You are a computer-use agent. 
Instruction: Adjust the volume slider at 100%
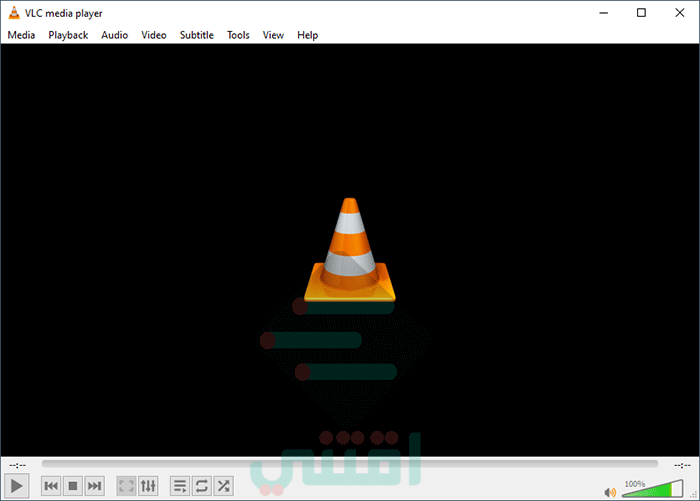click(x=652, y=488)
